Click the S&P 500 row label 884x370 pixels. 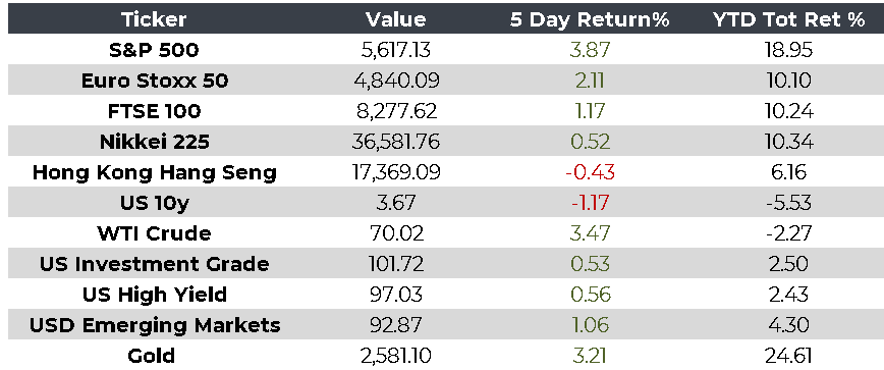click(x=154, y=51)
